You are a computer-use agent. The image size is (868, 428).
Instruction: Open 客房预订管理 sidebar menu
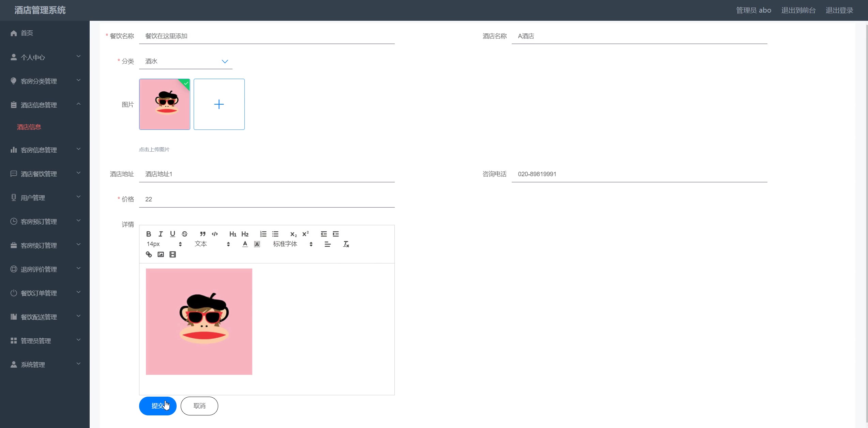click(45, 221)
